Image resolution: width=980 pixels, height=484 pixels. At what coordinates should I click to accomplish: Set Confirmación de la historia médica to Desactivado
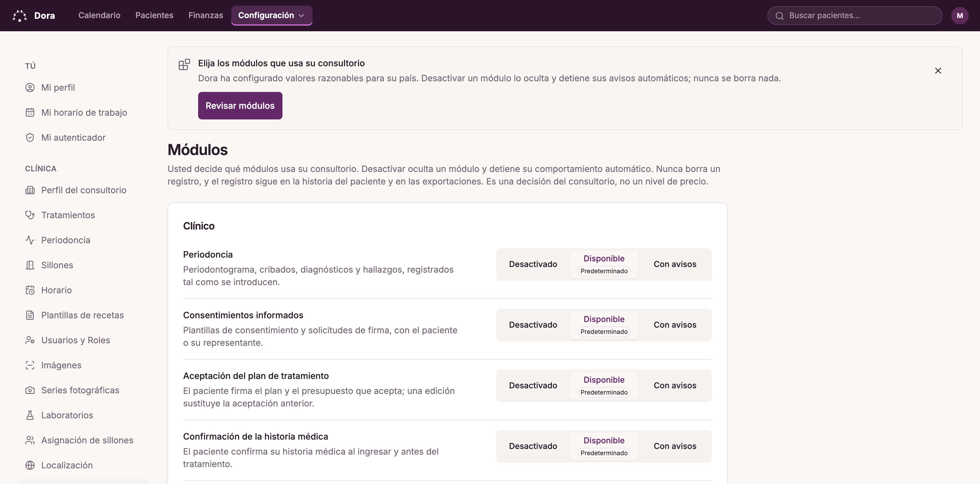[533, 446]
